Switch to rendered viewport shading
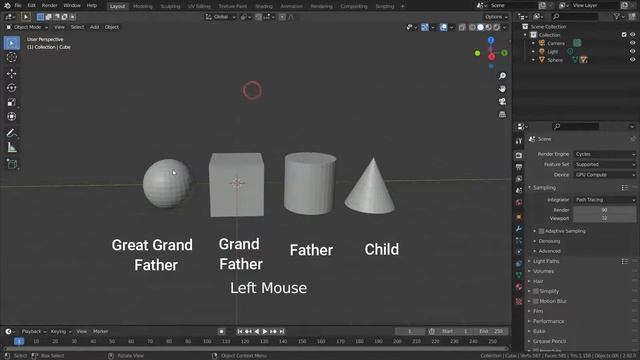Screen dimensions: 640x360 [496, 27]
